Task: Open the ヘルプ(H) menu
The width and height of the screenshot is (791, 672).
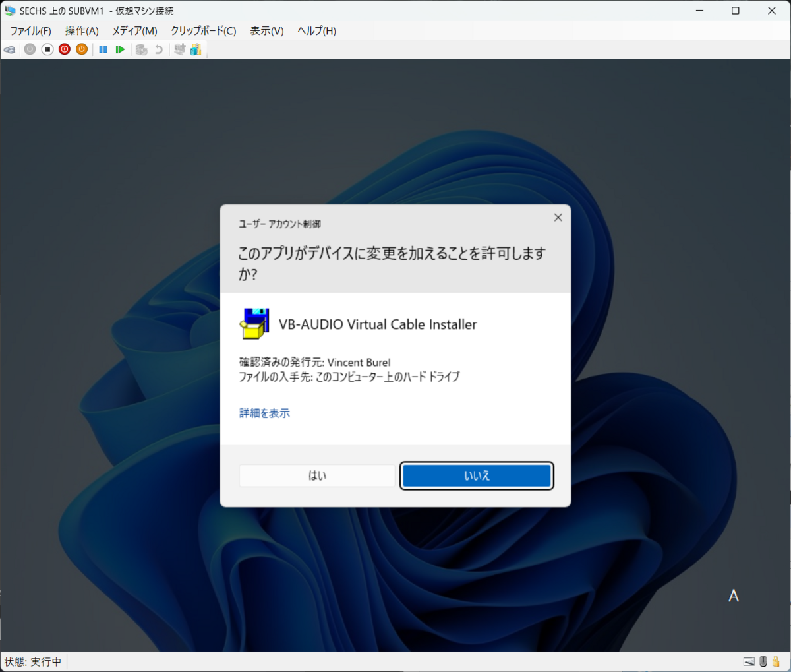Action: [x=316, y=31]
